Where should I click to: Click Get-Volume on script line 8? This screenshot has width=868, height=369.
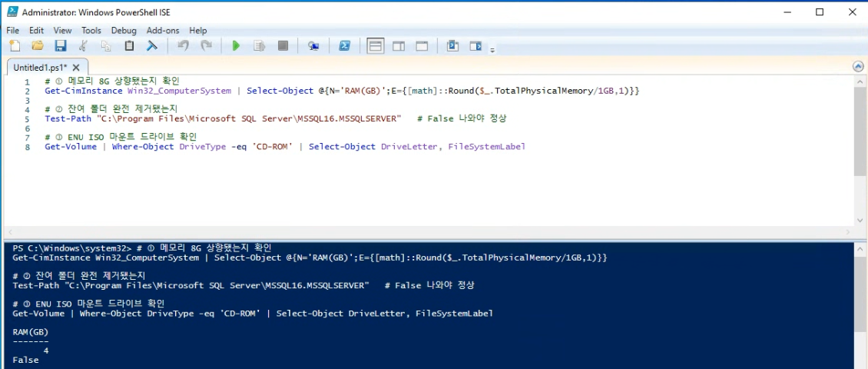click(71, 147)
